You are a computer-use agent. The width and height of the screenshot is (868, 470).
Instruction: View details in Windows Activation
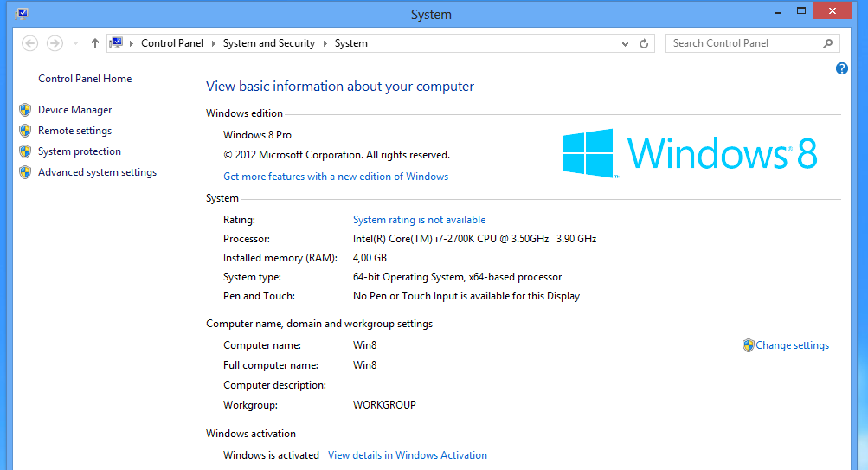click(x=408, y=455)
